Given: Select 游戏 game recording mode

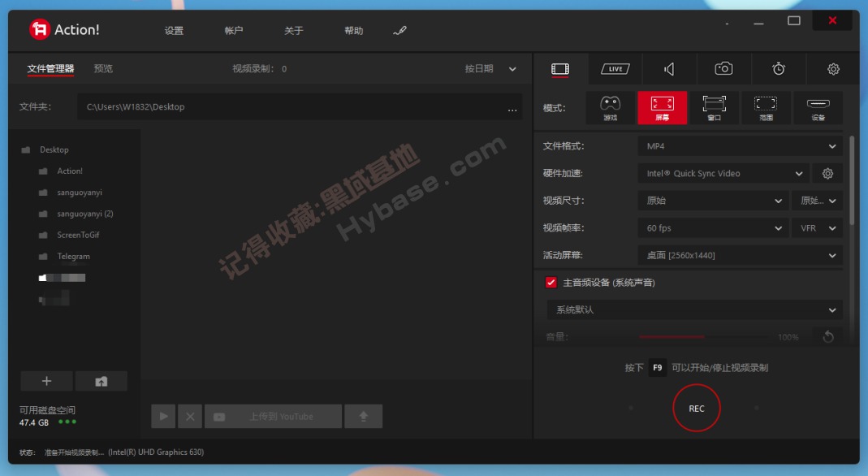Looking at the screenshot, I should 610,108.
